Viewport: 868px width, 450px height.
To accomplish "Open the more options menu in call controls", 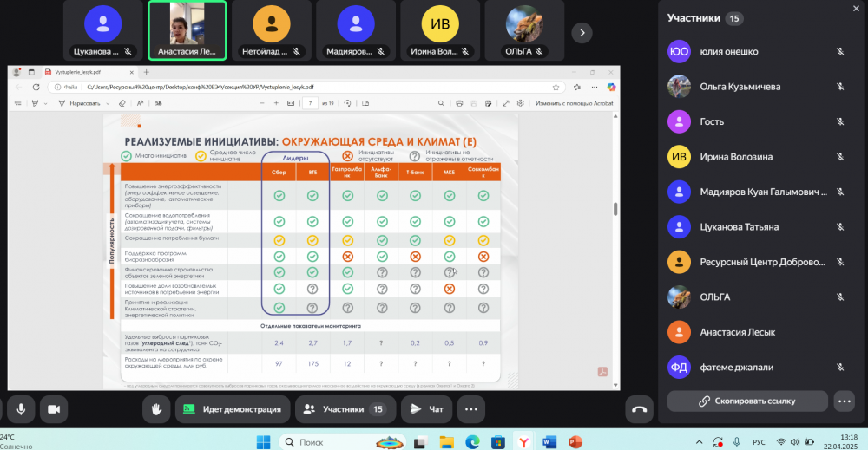I will tap(471, 408).
